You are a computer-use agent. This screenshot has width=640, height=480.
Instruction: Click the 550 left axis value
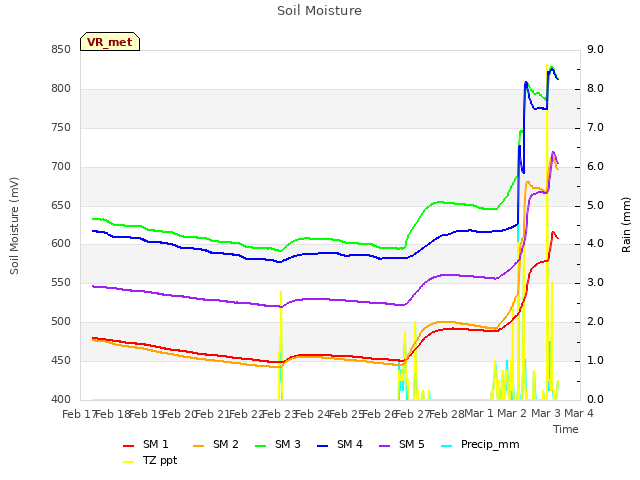[x=61, y=282]
